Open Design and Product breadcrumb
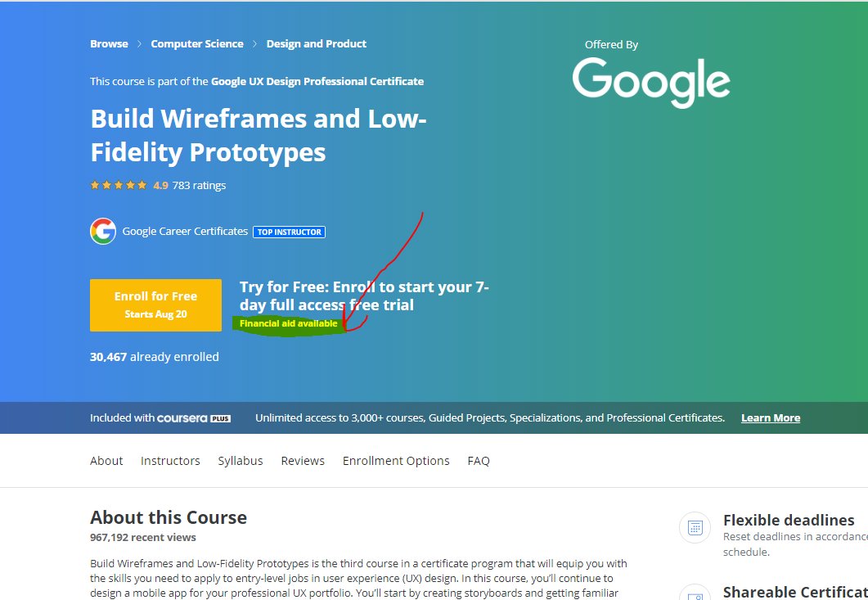868x600 pixels. (x=316, y=43)
